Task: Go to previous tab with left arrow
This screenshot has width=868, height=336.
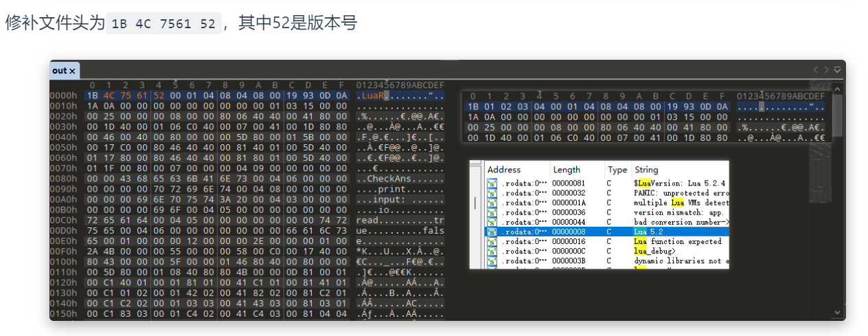Action: coord(816,70)
